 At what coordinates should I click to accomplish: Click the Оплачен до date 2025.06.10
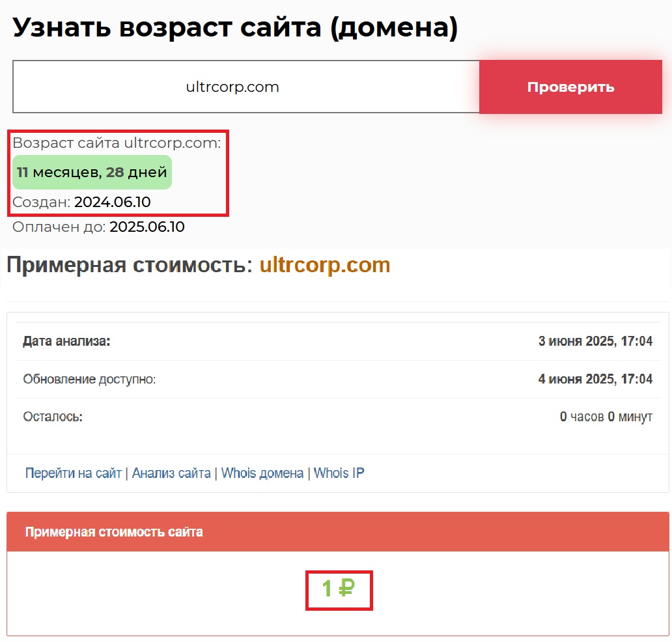coord(147,227)
